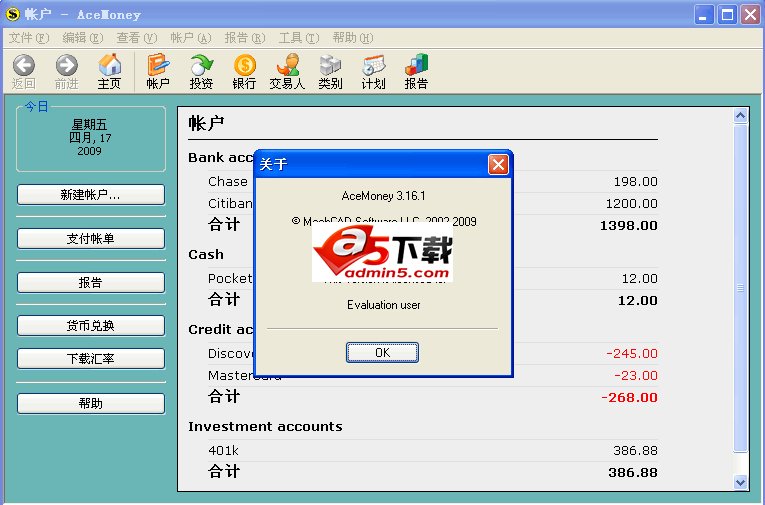The image size is (765, 505).
Task: Open the 帐户(A) menu
Action: [x=190, y=38]
